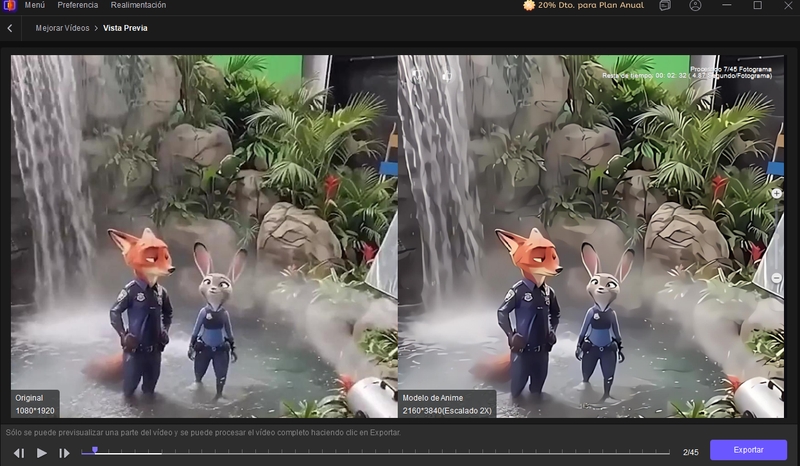
Task: Click the Sólo se puede previsualizar notice
Action: pyautogui.click(x=203, y=432)
